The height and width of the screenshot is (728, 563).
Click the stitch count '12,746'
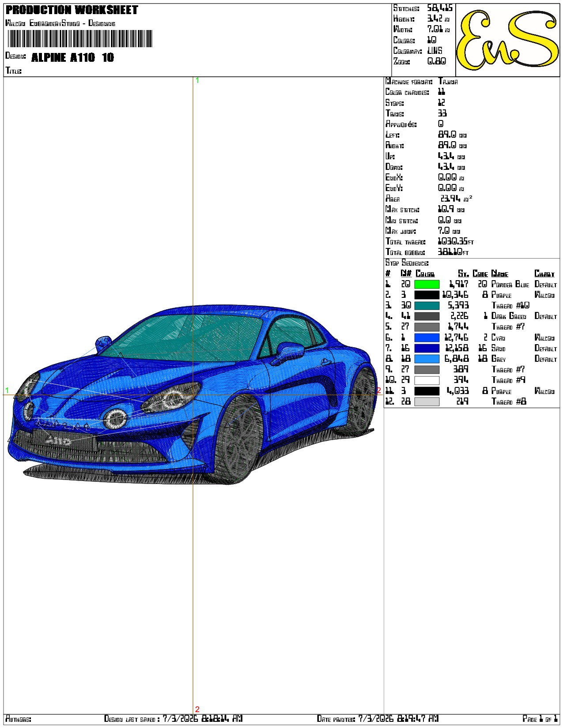coord(457,338)
